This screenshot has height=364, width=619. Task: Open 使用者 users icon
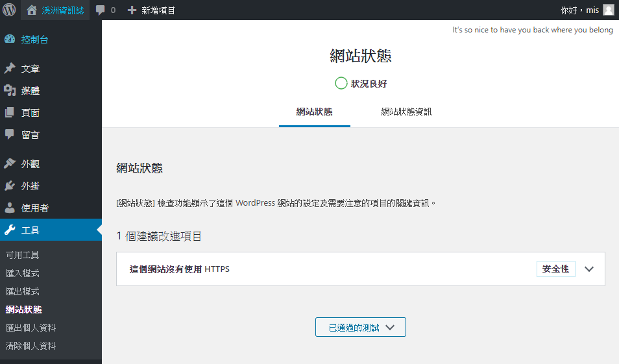tap(10, 208)
